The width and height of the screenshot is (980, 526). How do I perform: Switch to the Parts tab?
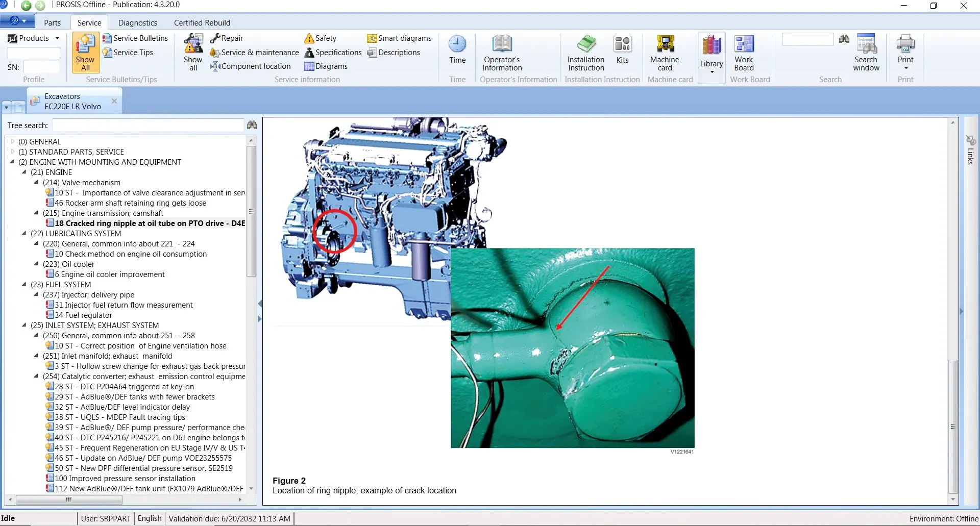click(x=52, y=22)
